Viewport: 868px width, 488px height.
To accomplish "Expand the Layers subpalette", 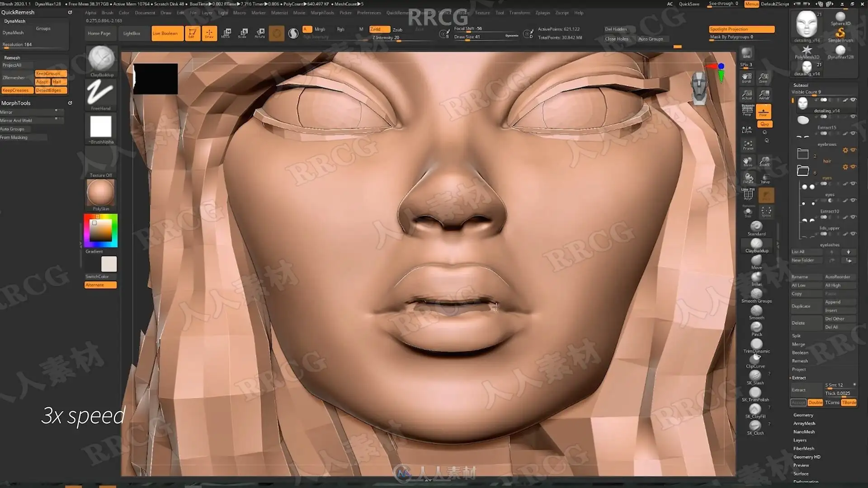I will coord(800,440).
